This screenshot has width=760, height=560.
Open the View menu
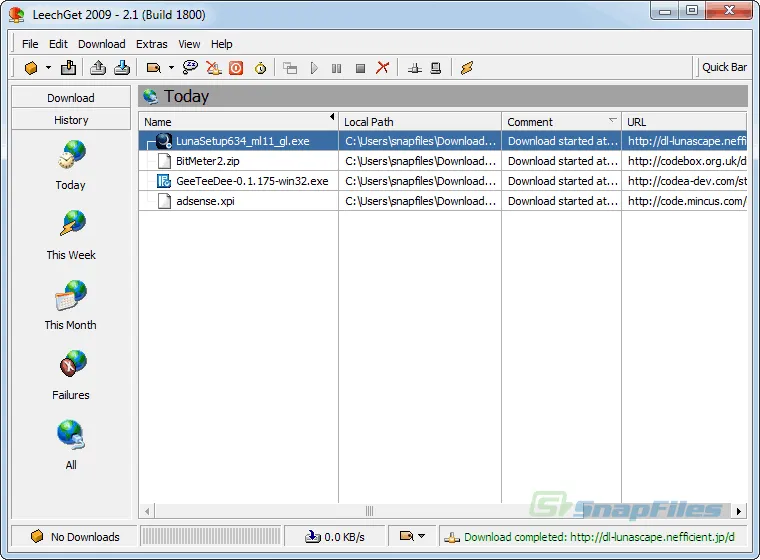189,44
